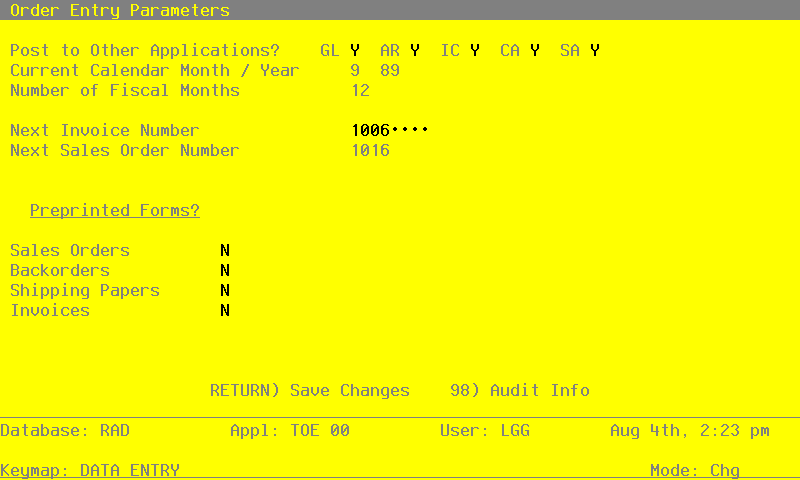Click the Next Sales Order Number 1016
The width and height of the screenshot is (800, 480).
coord(370,150)
